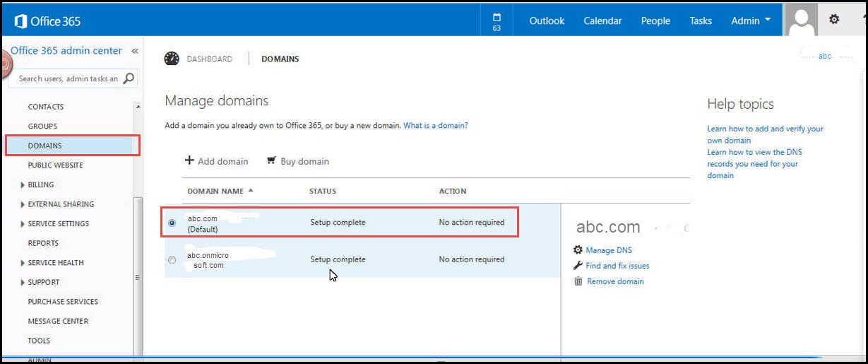The width and height of the screenshot is (868, 364).
Task: Open Tasks in the top bar
Action: pyautogui.click(x=701, y=20)
